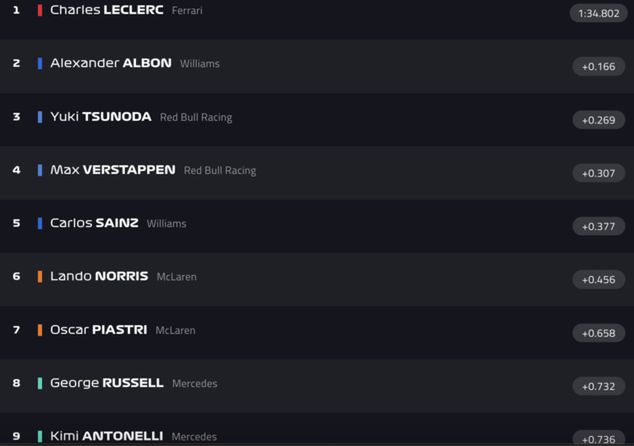Click Verstappen's +0.307 gap badge

tap(598, 173)
